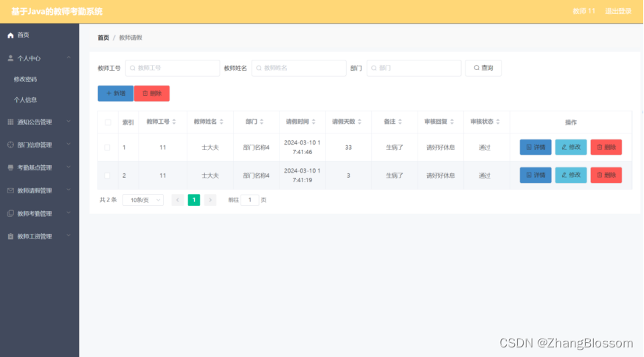Click 教师 11 user label
Viewport: 644px width, 357px height.
[x=584, y=11]
